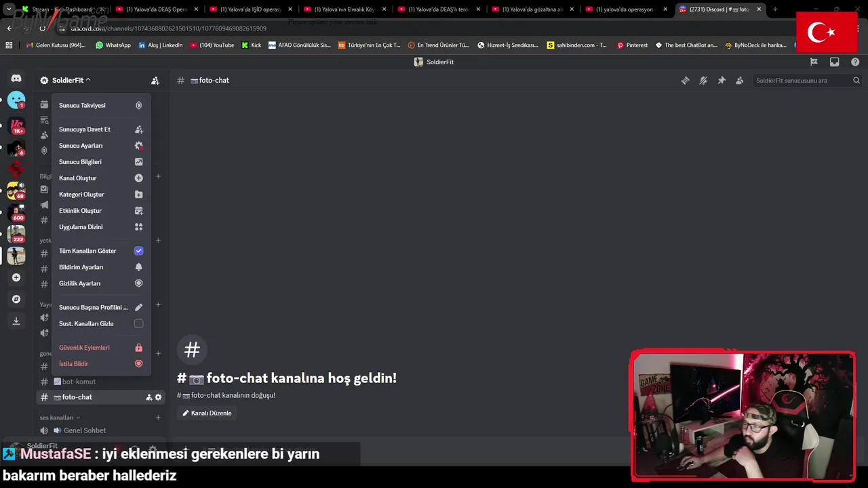
Task: Collapse the ses kanalları category
Action: [x=60, y=418]
